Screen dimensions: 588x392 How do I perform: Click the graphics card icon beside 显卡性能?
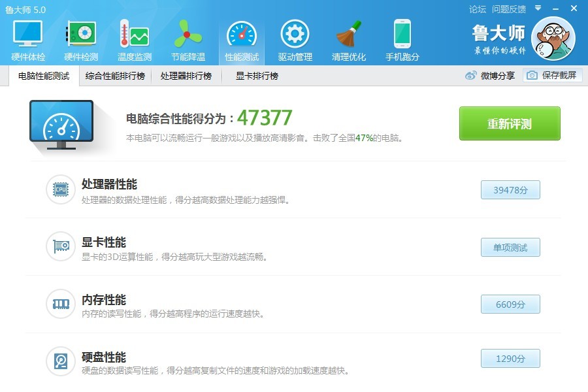(61, 246)
